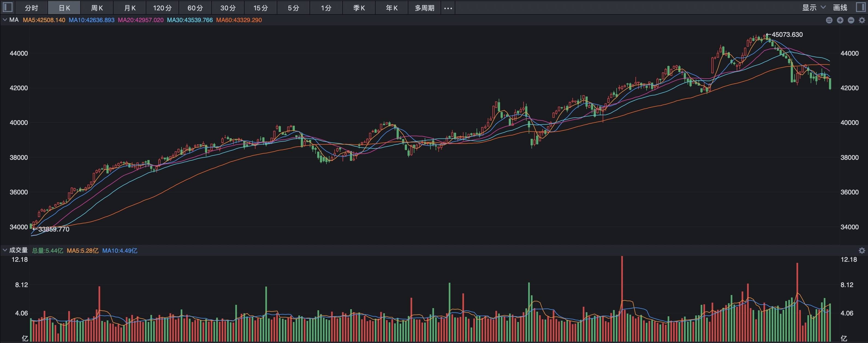The width and height of the screenshot is (868, 343).
Task: Click left axis 44000 price label
Action: (x=19, y=53)
